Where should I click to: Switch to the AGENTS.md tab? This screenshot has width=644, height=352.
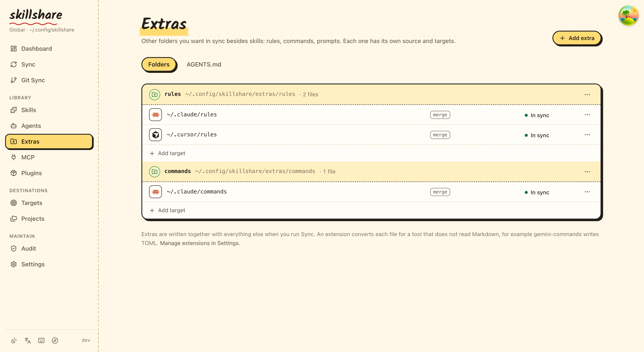204,64
